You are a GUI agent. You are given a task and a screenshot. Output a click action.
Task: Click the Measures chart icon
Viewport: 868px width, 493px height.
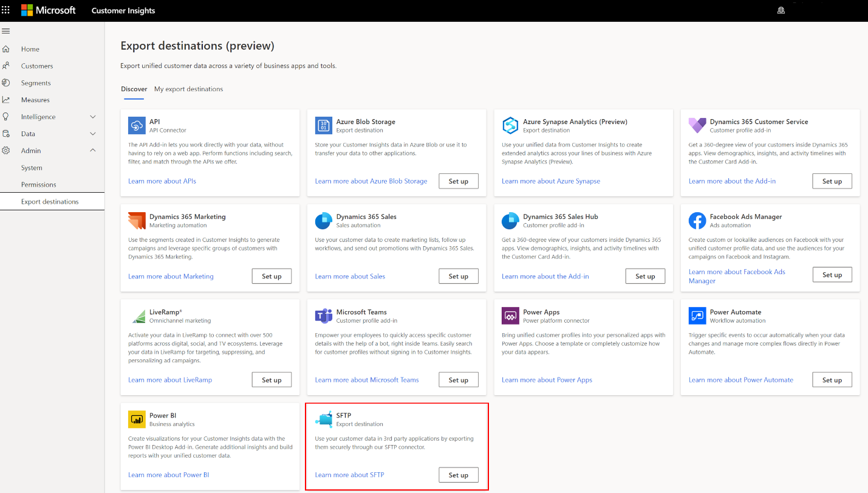pos(6,100)
